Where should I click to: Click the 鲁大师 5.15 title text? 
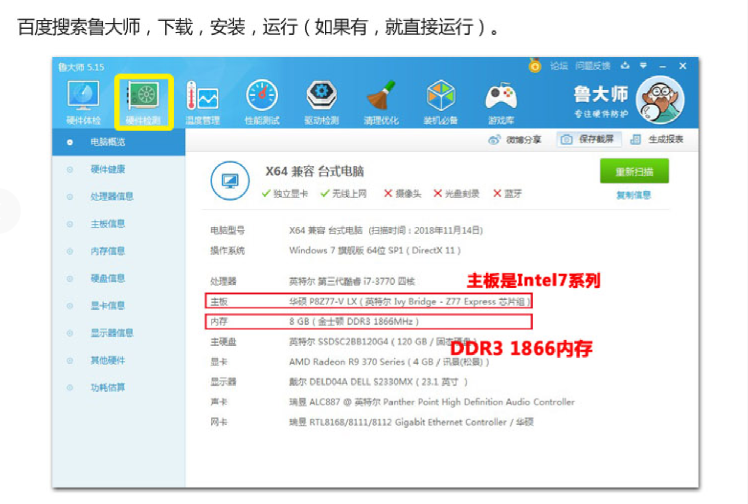[81, 67]
